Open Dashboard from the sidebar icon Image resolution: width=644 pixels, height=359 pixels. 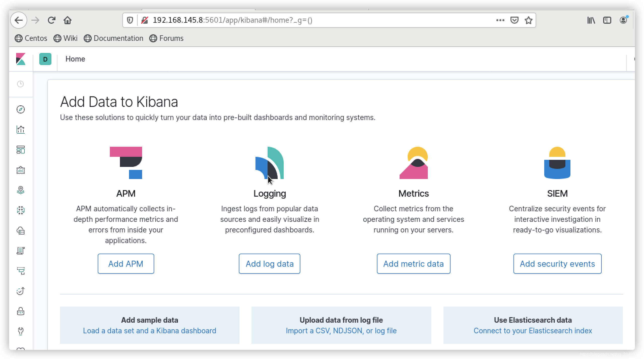21,150
